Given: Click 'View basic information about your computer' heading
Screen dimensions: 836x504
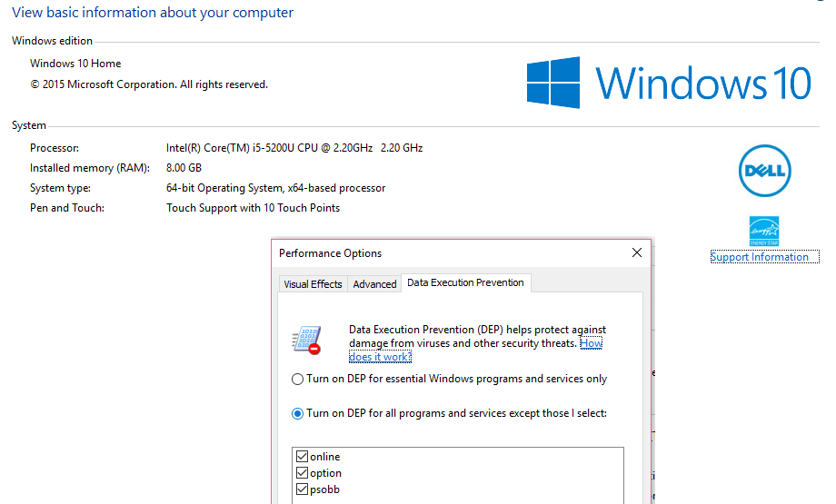Looking at the screenshot, I should pyautogui.click(x=153, y=12).
